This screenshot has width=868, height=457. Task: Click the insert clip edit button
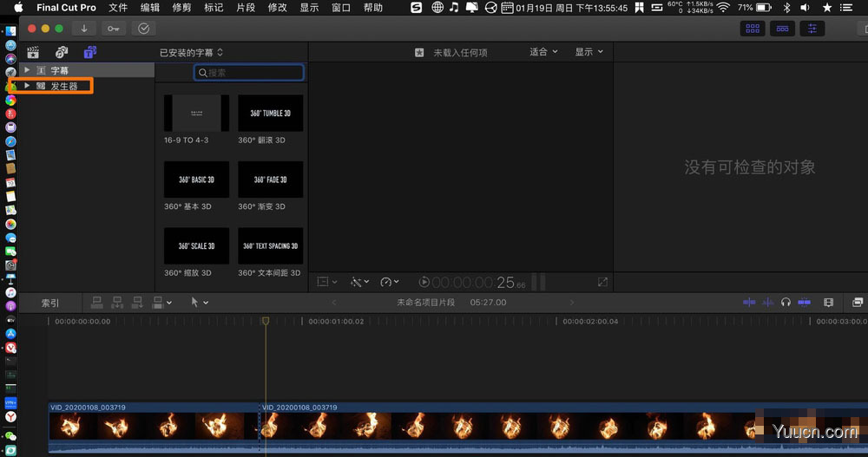coord(117,302)
